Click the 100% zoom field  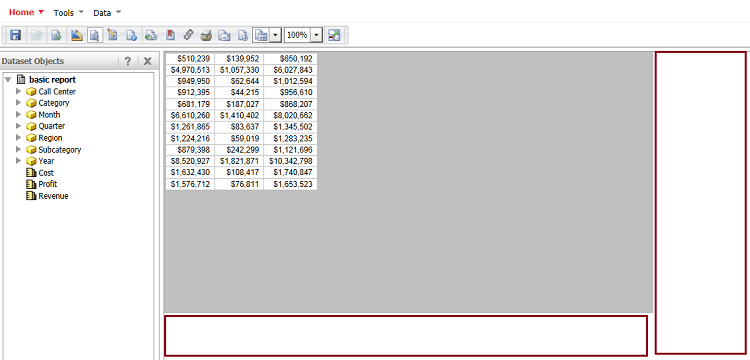coord(298,35)
